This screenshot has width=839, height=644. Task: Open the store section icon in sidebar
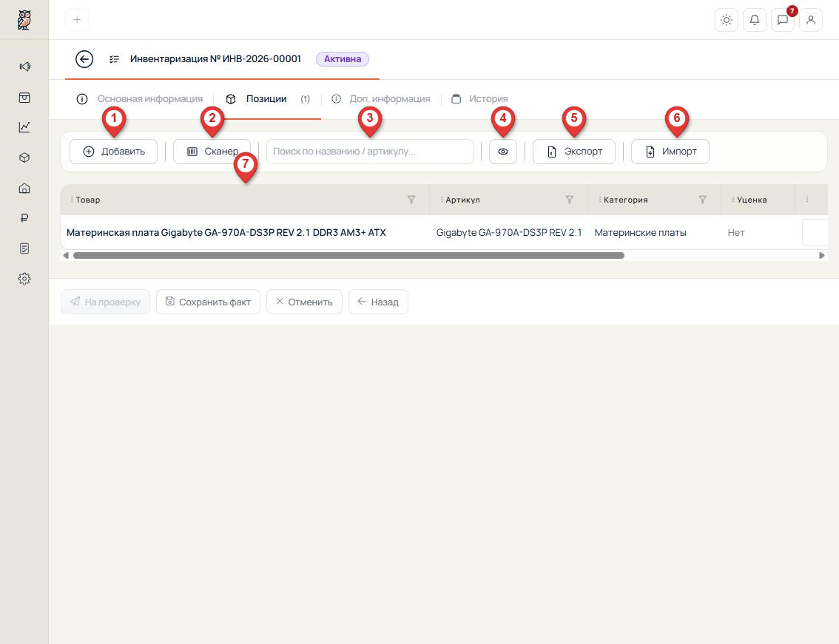tap(24, 98)
